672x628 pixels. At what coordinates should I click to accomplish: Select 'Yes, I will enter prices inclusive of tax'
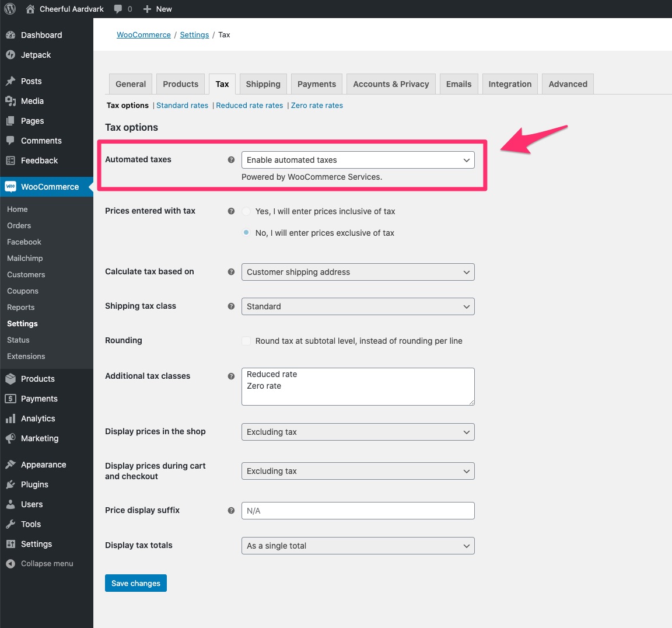[246, 211]
